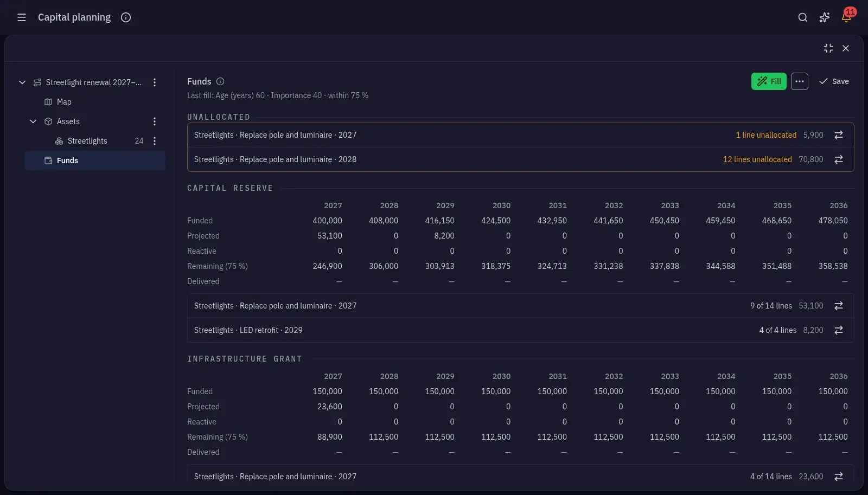868x495 pixels.
Task: Open Streetlights LED retrofit 2029 row
Action: pyautogui.click(x=521, y=330)
